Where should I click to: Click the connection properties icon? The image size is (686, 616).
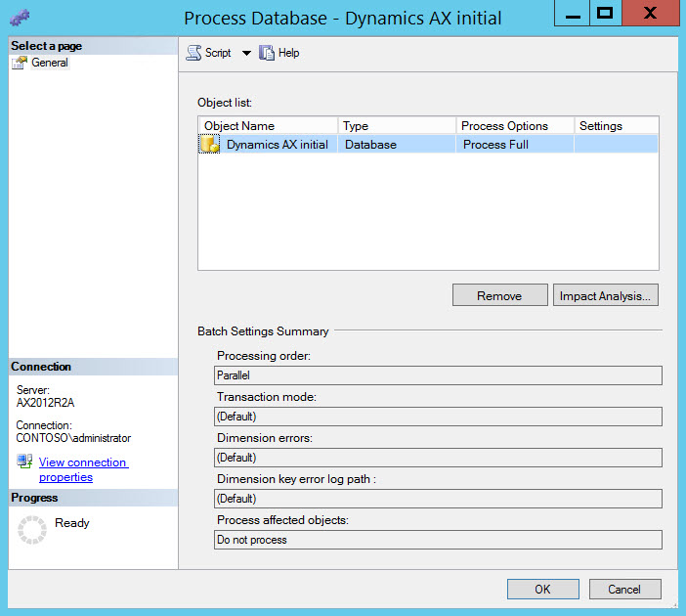24,462
